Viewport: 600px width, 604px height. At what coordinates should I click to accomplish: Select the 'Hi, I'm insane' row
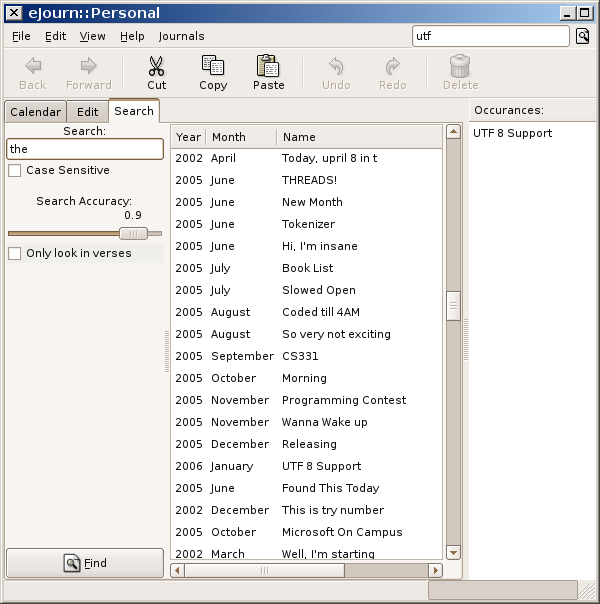click(x=307, y=246)
